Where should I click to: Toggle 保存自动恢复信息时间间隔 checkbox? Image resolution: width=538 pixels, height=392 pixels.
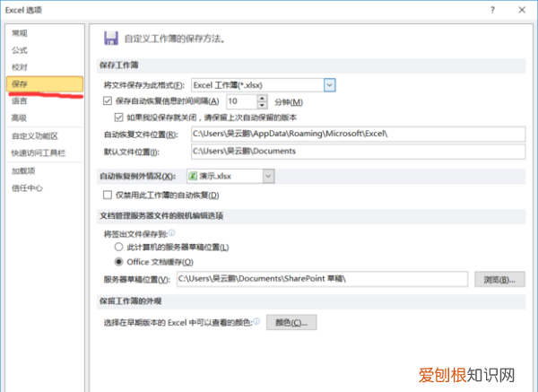pyautogui.click(x=108, y=100)
